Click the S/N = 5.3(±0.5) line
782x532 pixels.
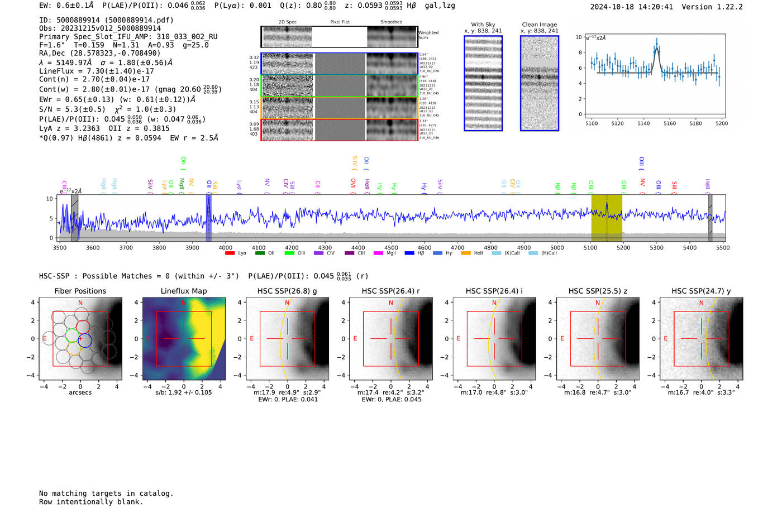108,109
